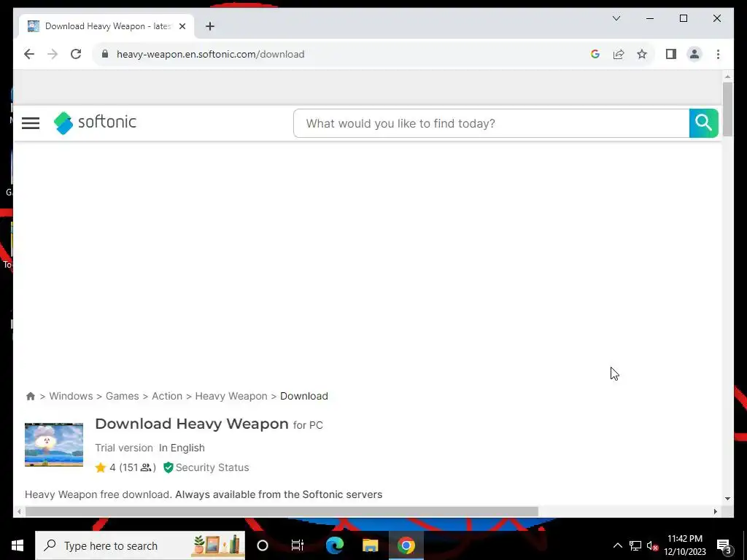Open the Action breadcrumb link
Image resolution: width=747 pixels, height=560 pixels.
point(167,396)
